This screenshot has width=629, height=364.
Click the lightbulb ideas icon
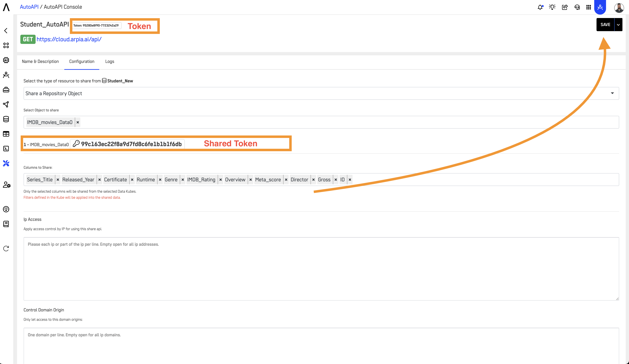(x=552, y=7)
